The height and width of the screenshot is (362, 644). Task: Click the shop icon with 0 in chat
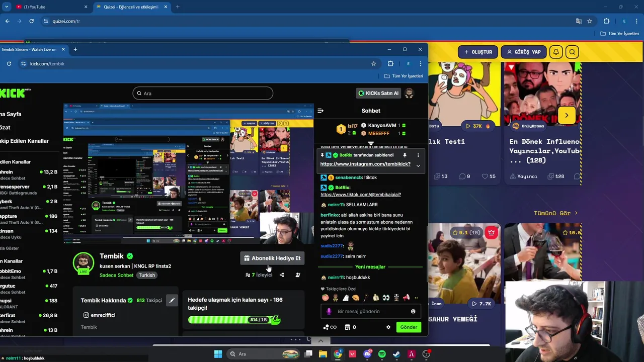(x=350, y=327)
